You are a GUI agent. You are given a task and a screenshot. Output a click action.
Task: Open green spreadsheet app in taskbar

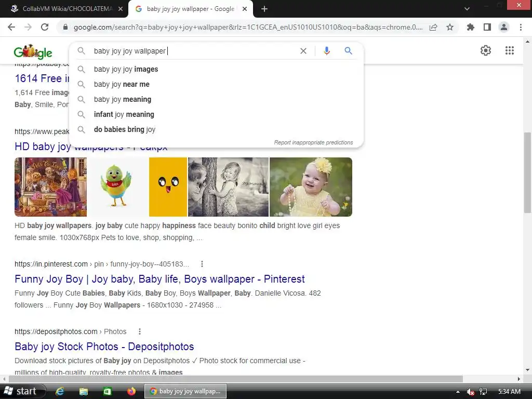107,391
